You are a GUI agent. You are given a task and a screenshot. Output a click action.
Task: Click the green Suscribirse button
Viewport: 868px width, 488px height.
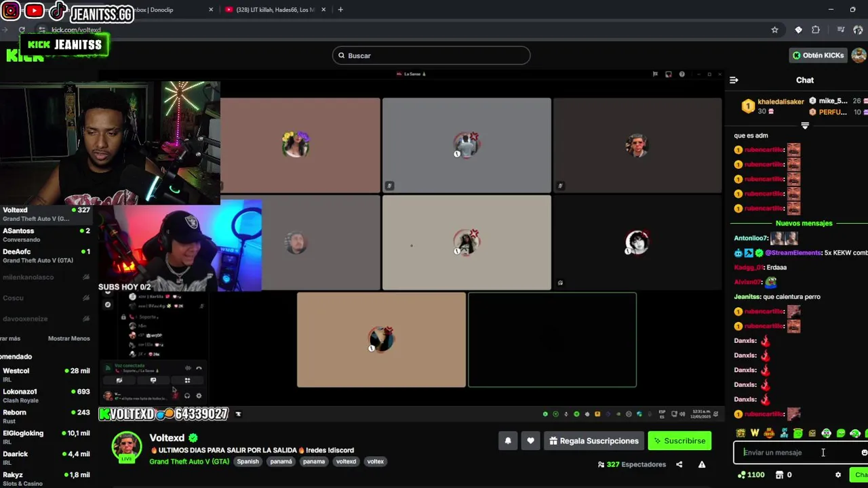[x=679, y=441]
